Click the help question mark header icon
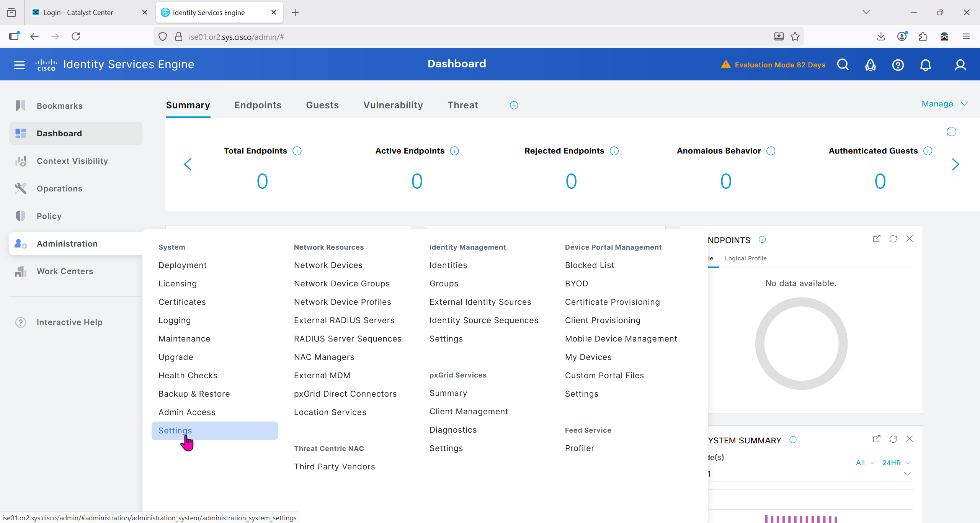 898,65
